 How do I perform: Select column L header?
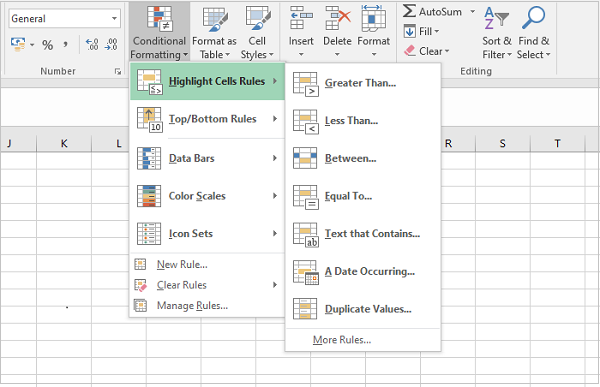pyautogui.click(x=111, y=144)
